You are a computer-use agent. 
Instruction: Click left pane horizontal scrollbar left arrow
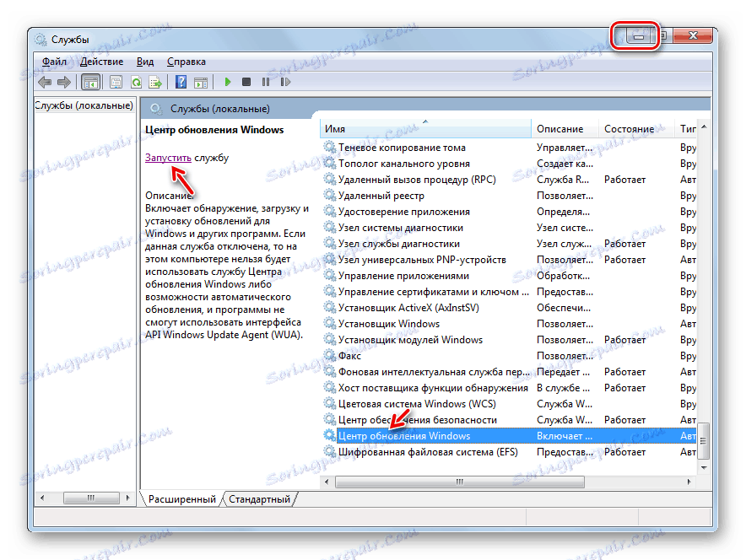click(x=42, y=498)
